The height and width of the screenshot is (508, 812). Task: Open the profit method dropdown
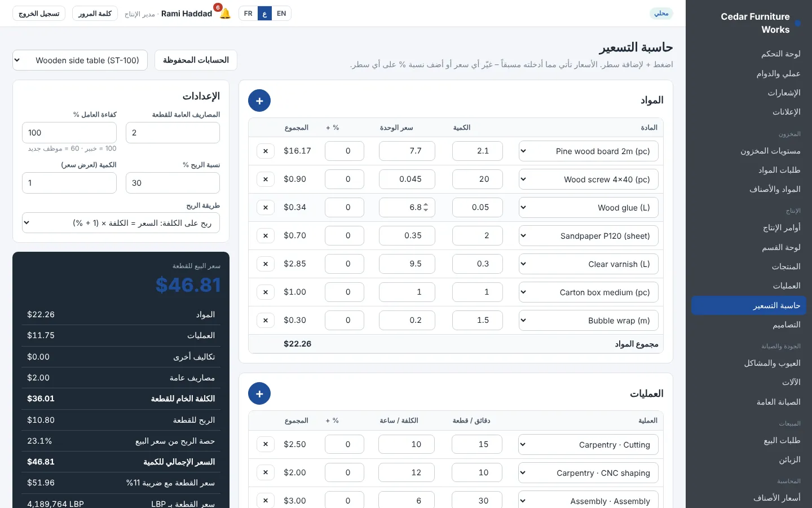coord(121,223)
